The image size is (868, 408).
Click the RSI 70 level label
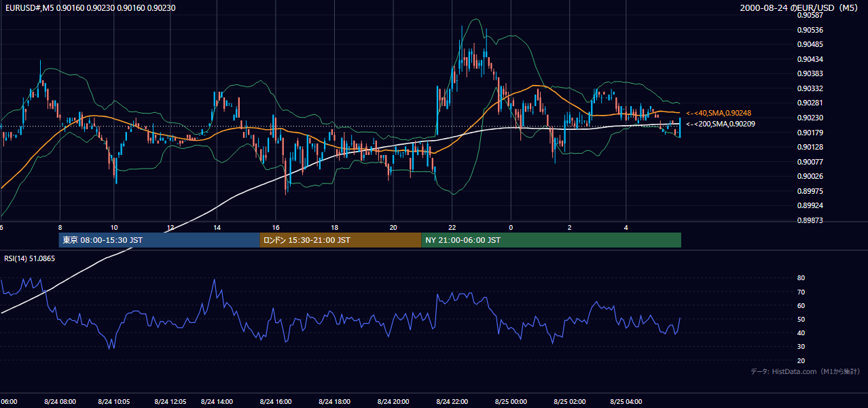pyautogui.click(x=801, y=292)
